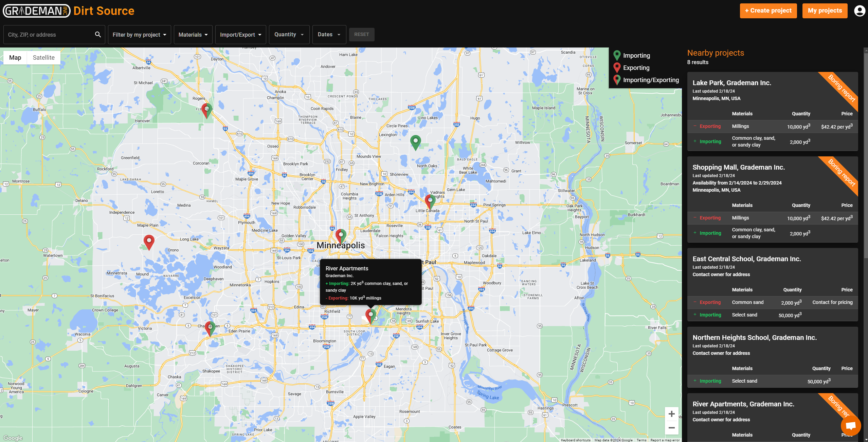Zoom in on the map
This screenshot has height=442, width=868.
[671, 414]
